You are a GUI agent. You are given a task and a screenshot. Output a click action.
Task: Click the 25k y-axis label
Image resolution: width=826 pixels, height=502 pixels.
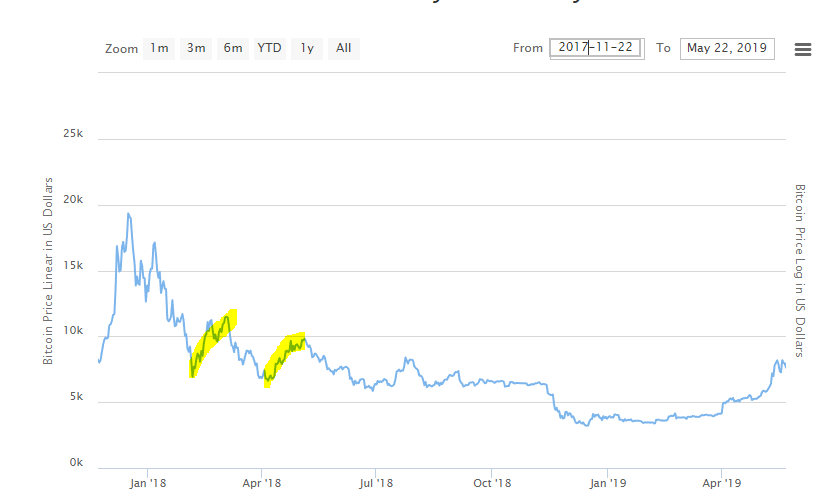tap(73, 133)
